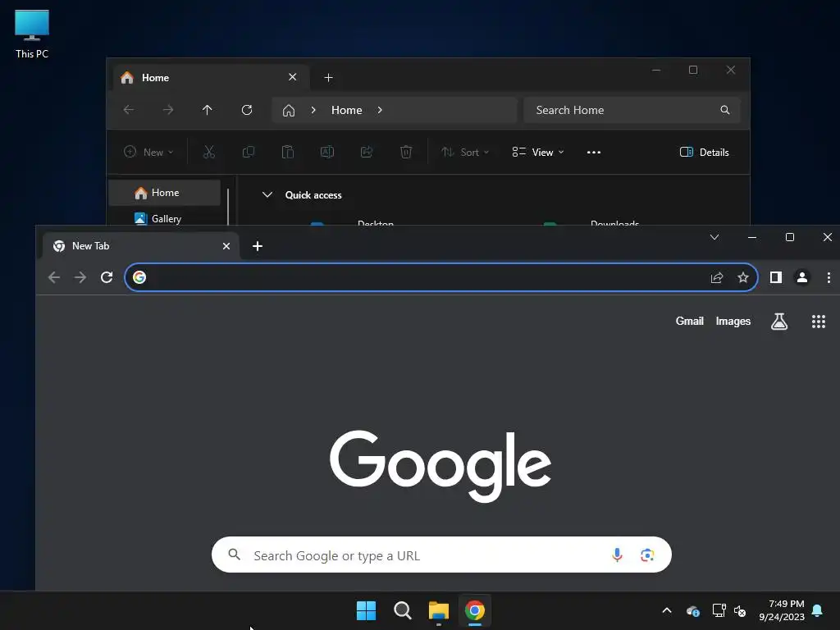Viewport: 840px width, 630px height.
Task: Click OneDrive cloud icon in tray
Action: click(692, 610)
